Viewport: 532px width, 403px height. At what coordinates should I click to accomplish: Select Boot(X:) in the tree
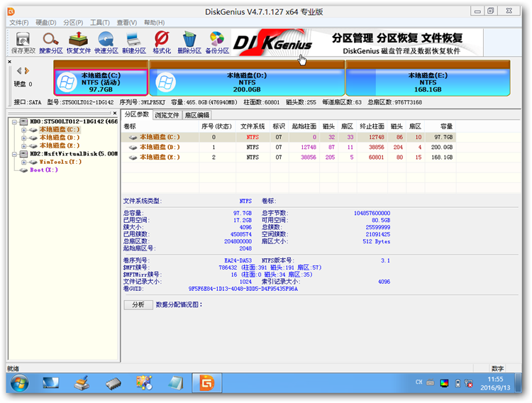44,170
